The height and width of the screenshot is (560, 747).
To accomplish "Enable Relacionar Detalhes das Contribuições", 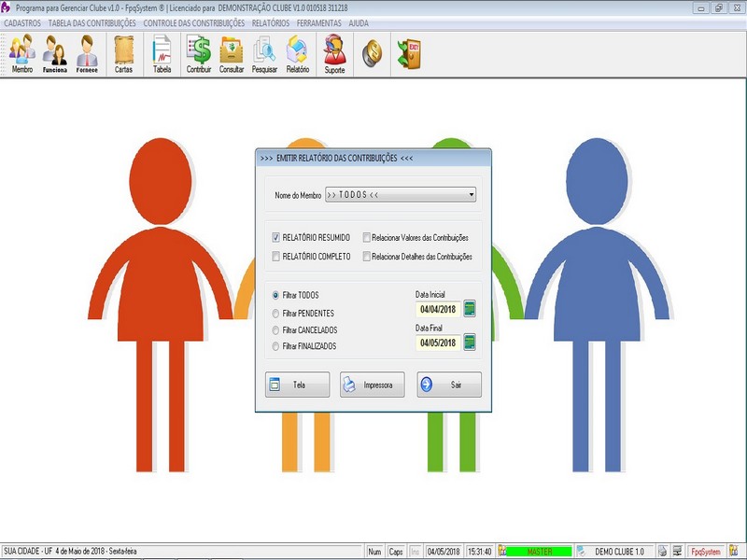I will pos(367,256).
